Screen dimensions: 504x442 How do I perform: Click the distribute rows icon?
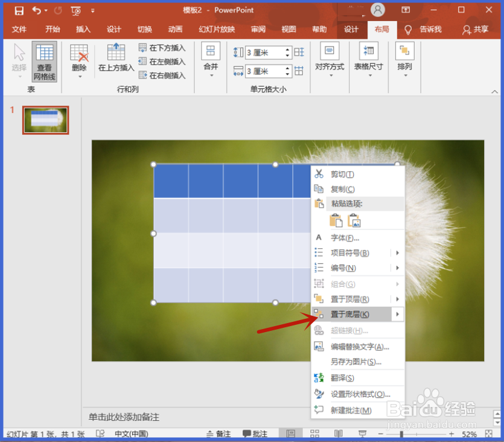coord(299,53)
